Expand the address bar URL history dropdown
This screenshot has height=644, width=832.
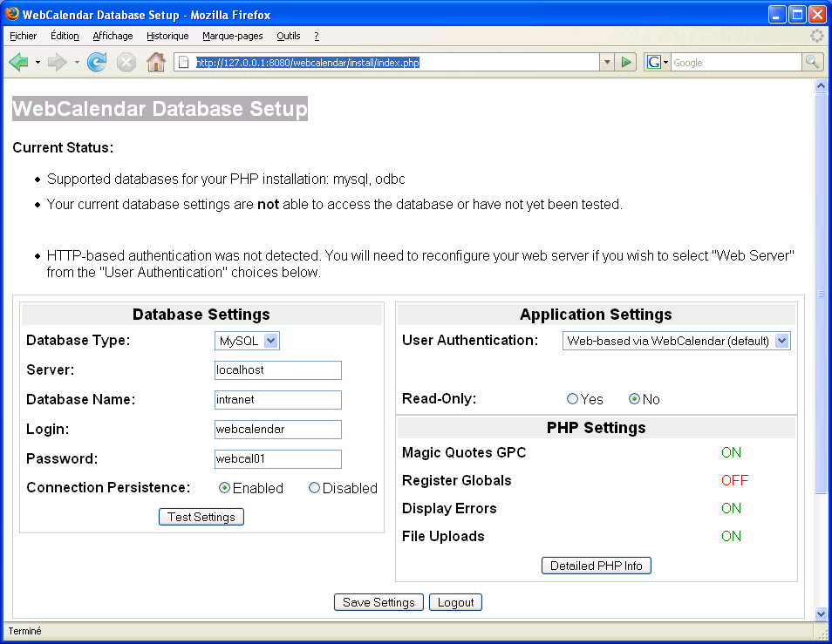click(x=607, y=63)
